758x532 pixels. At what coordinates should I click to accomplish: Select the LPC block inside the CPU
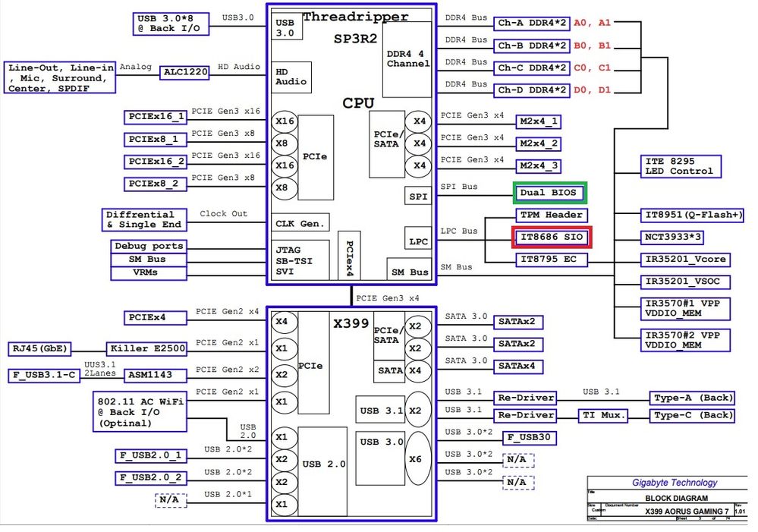418,238
